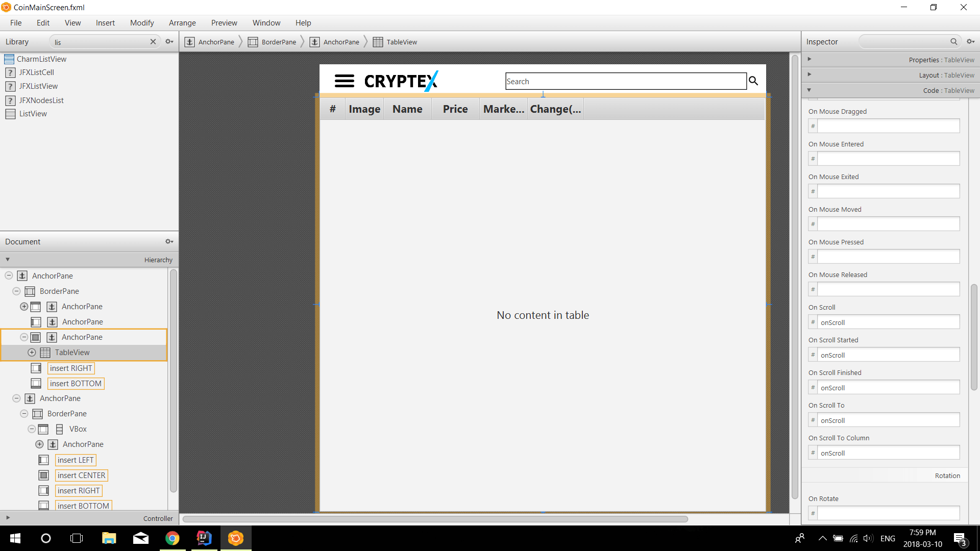
Task: Collapse the Code : TableView section
Action: tap(809, 90)
